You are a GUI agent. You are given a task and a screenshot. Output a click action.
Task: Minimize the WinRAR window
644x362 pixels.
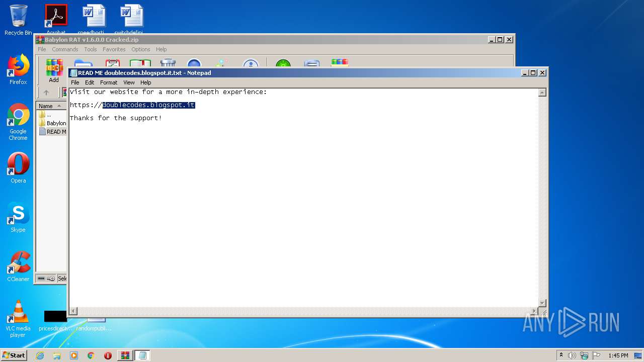coord(492,40)
